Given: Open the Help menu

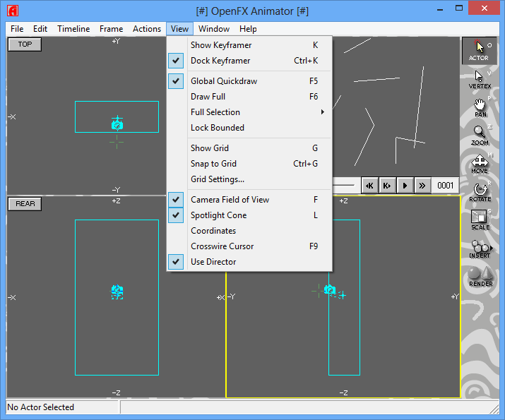Looking at the screenshot, I should pyautogui.click(x=248, y=29).
